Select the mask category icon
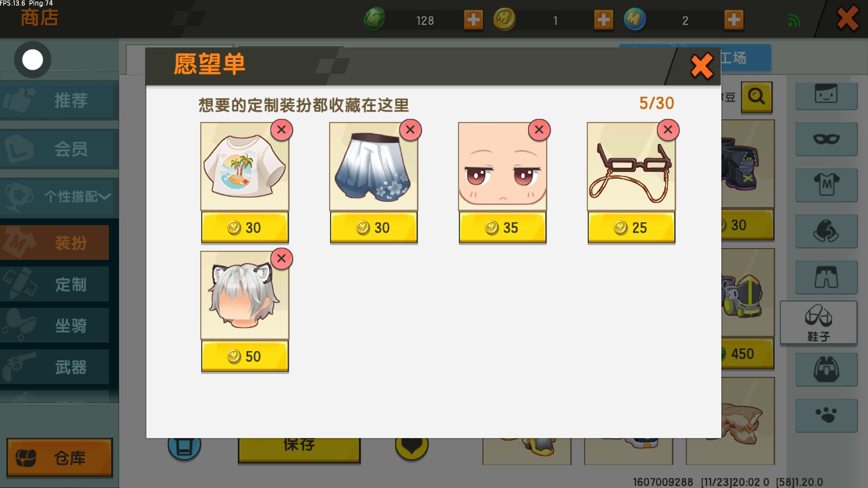The image size is (868, 488). pos(826,139)
